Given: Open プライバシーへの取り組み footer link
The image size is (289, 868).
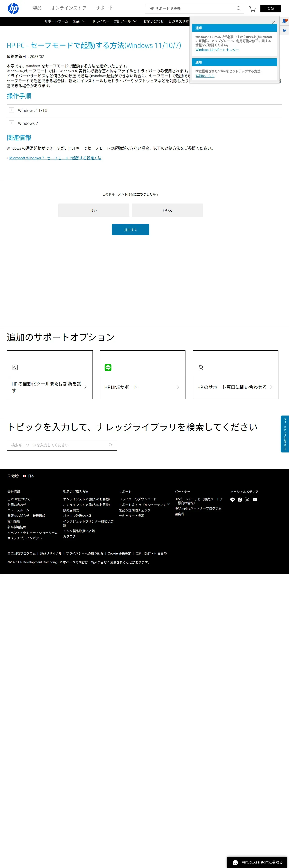Looking at the screenshot, I should click(85, 553).
